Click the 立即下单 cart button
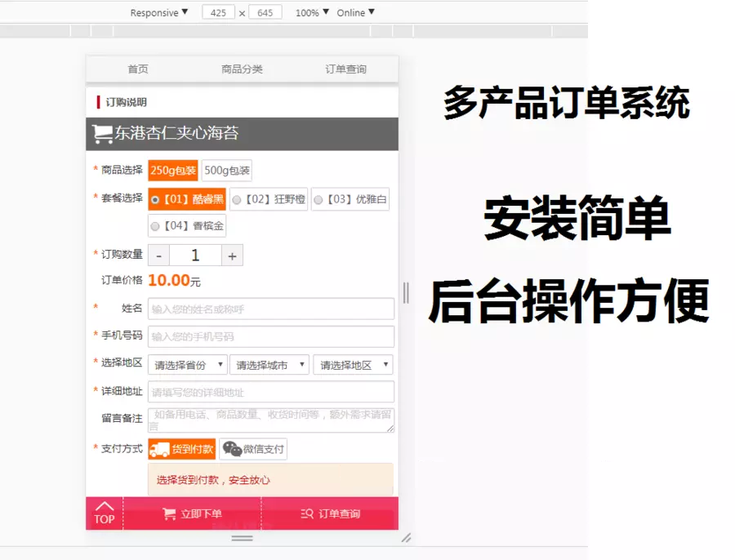The width and height of the screenshot is (735, 560). 192,513
